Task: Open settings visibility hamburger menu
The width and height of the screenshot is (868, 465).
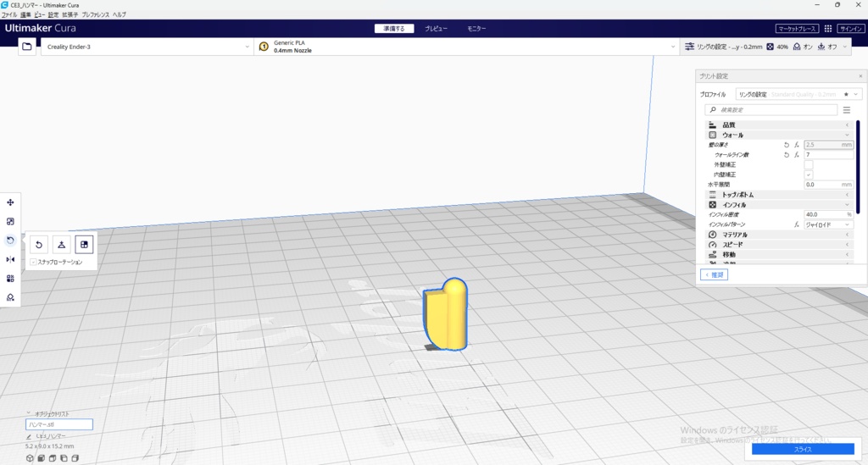Action: [x=847, y=110]
